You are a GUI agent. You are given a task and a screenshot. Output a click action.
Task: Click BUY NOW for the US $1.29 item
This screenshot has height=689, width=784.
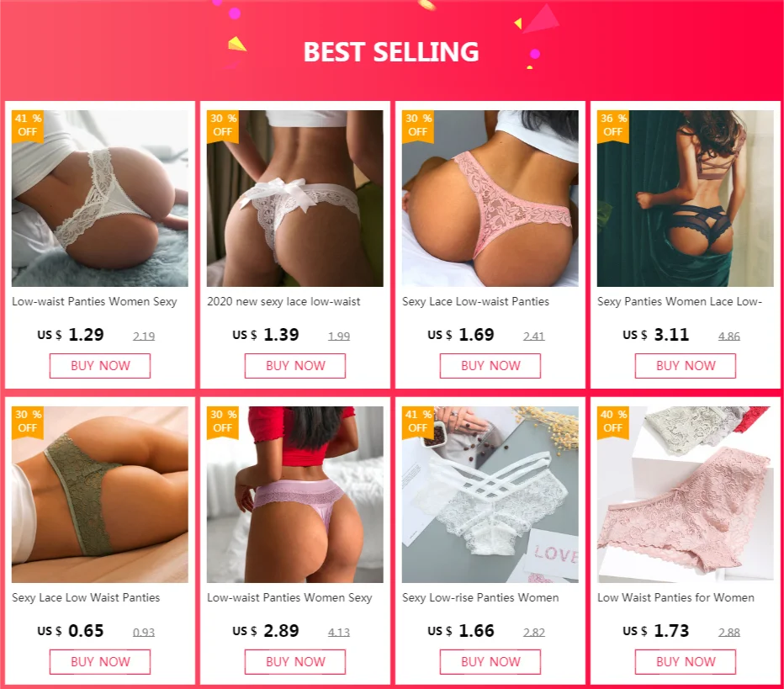100,366
